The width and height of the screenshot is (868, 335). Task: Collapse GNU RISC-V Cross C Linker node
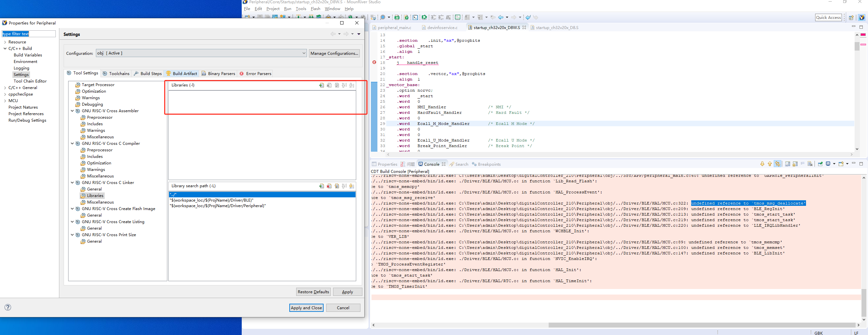[x=72, y=182]
